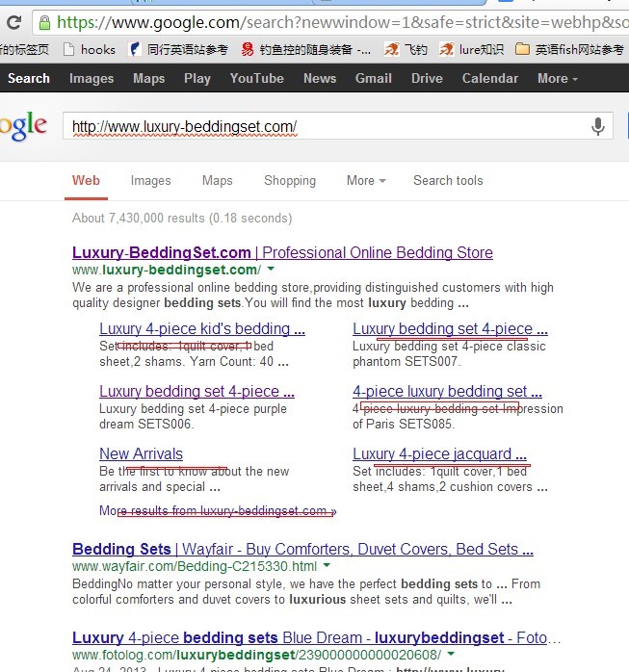Screen dimensions: 629x672
Task: Switch to the Maps results tab
Action: click(x=218, y=180)
